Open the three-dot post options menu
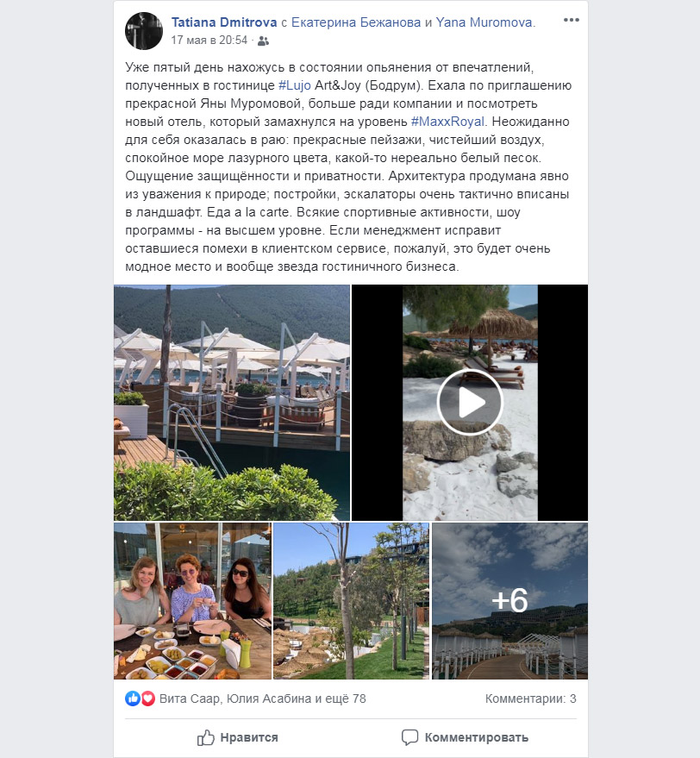The height and width of the screenshot is (758, 700). tap(571, 20)
